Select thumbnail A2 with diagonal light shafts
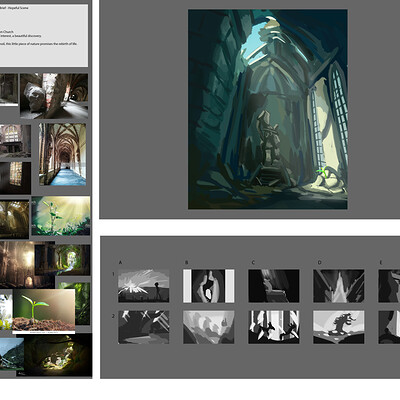400x400 pixels. (144, 327)
